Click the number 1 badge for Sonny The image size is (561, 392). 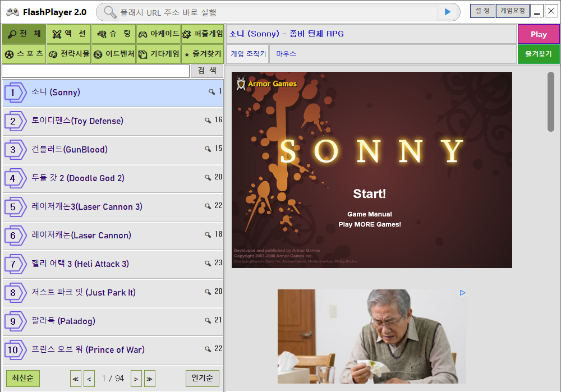click(15, 93)
